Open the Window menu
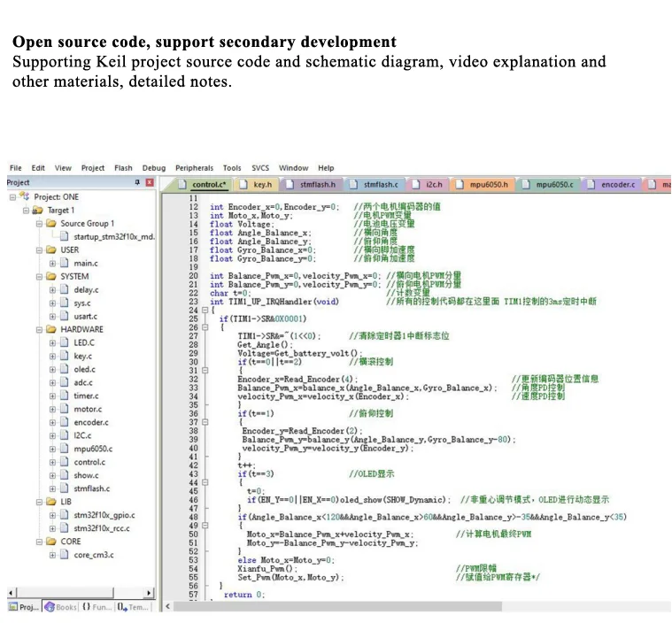 tap(294, 168)
